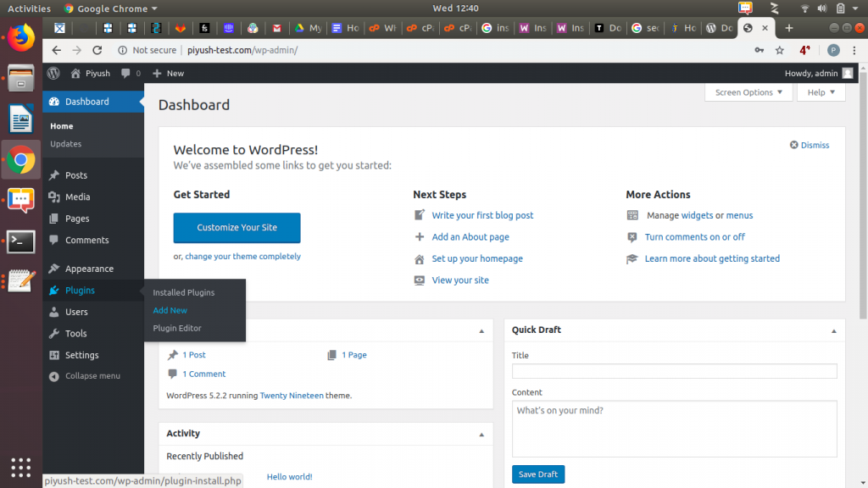Choose Add New in the Plugins flyout
Viewport: 868px width, 488px height.
pos(170,310)
